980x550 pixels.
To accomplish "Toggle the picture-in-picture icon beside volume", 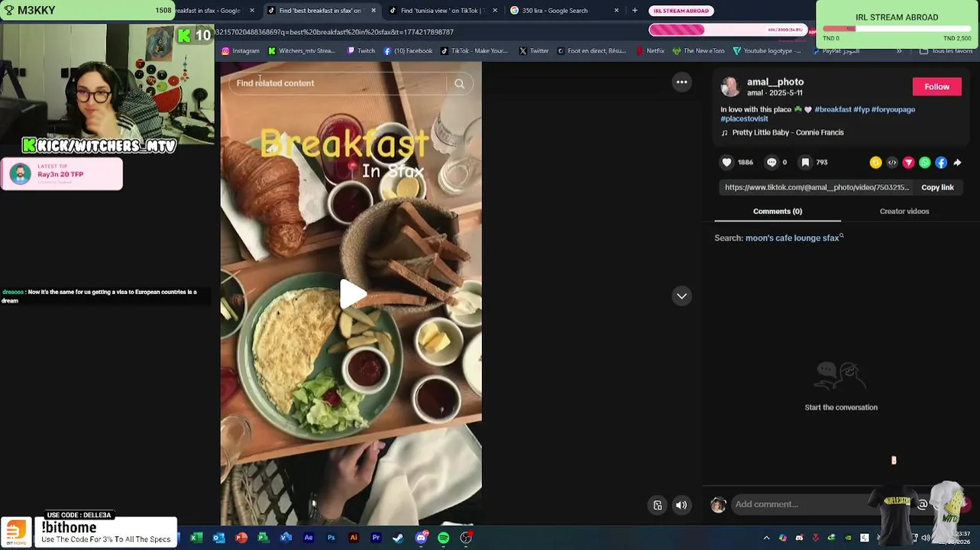I will click(x=658, y=505).
